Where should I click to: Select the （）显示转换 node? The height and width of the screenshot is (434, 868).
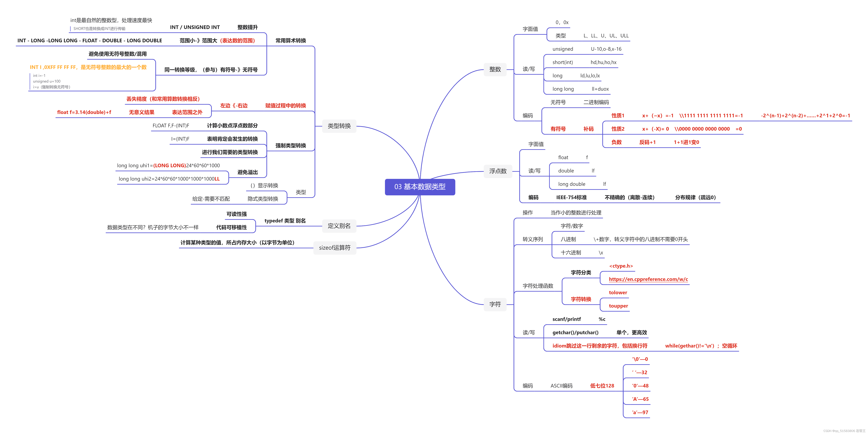[264, 186]
